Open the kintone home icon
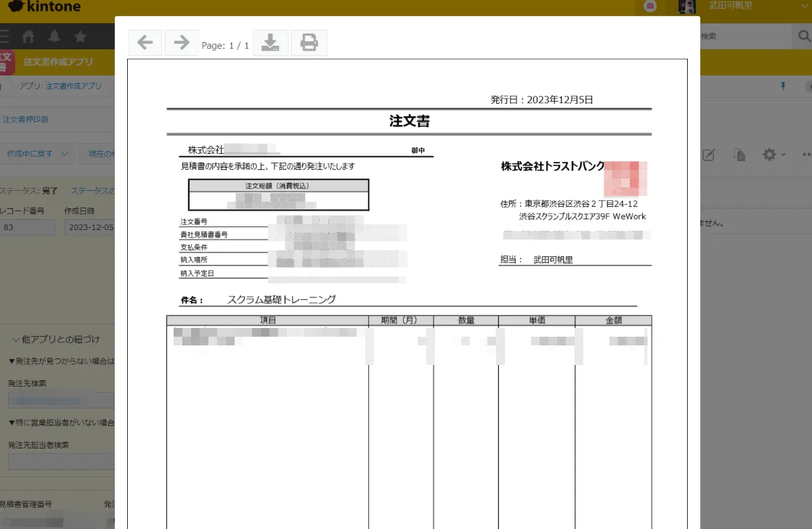The height and width of the screenshot is (529, 812). point(28,36)
